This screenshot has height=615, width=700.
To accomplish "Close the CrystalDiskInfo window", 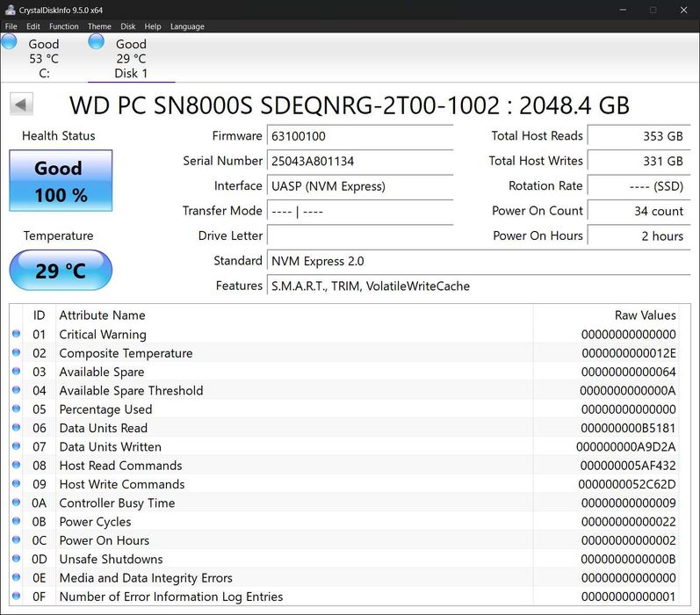I will click(x=683, y=10).
